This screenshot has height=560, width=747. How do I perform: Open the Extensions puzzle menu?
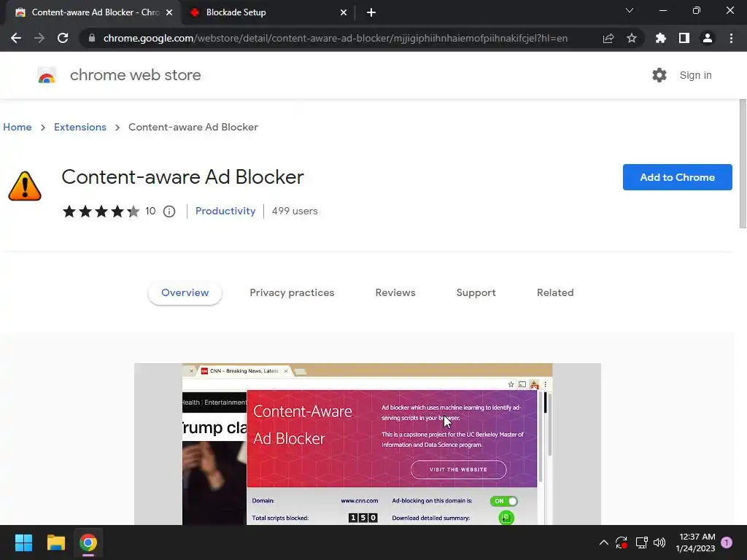(661, 38)
